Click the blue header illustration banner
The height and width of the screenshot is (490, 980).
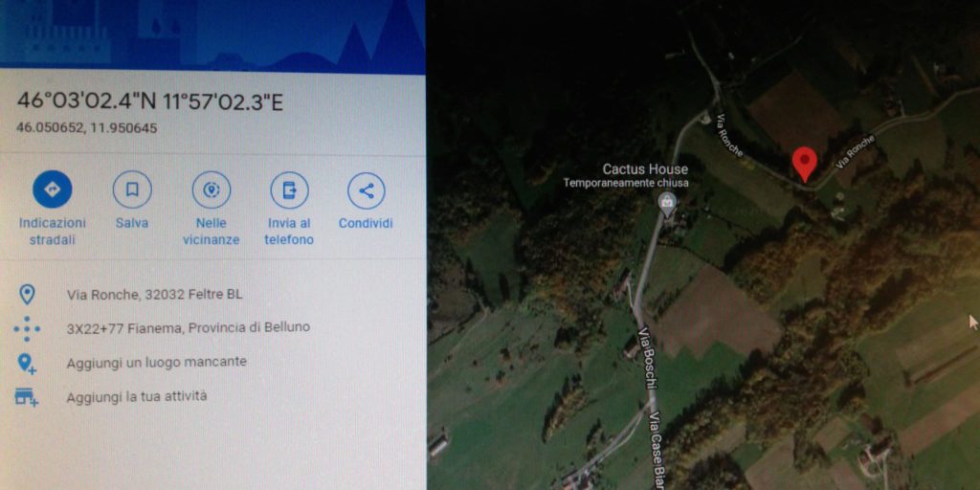point(212,33)
